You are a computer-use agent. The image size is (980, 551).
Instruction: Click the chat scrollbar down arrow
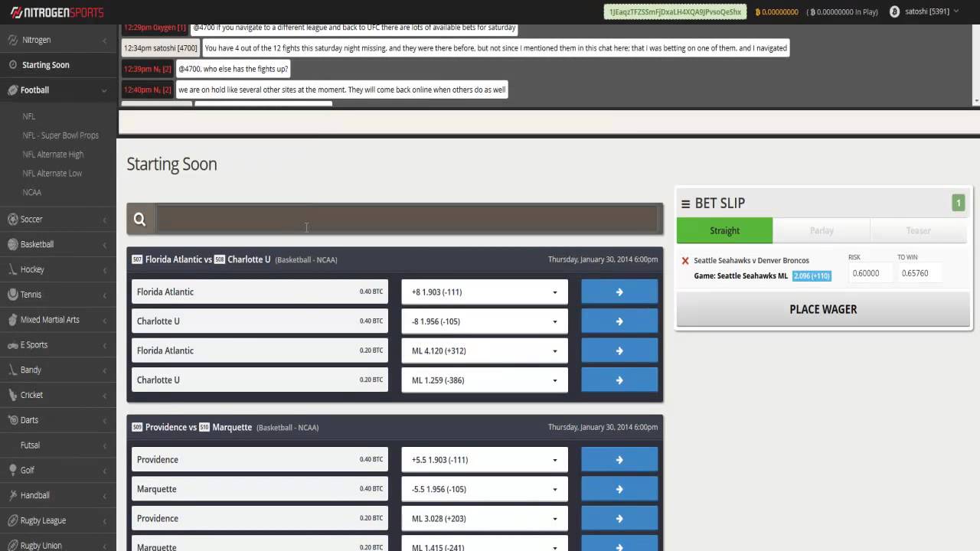point(976,101)
